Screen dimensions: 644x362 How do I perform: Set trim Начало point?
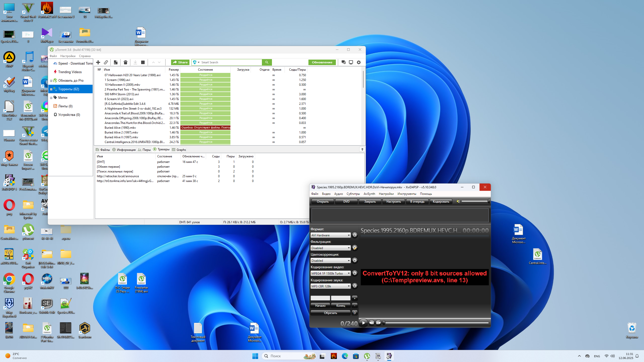click(x=320, y=305)
